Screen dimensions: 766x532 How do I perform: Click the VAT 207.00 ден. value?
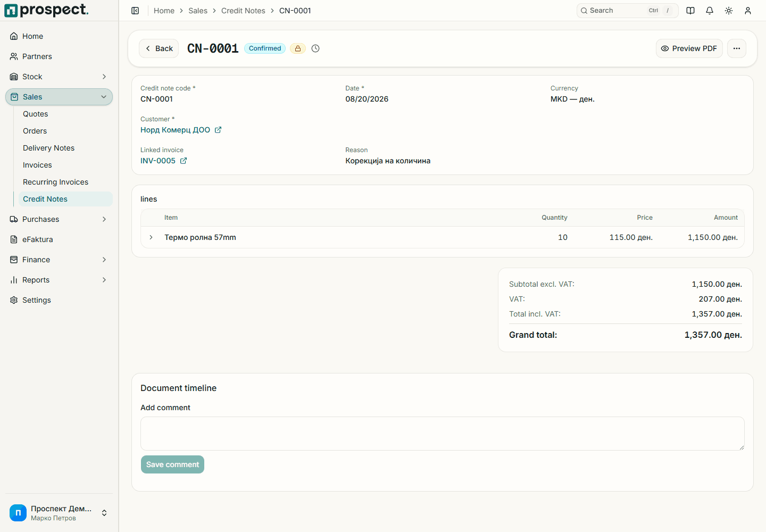[720, 299]
